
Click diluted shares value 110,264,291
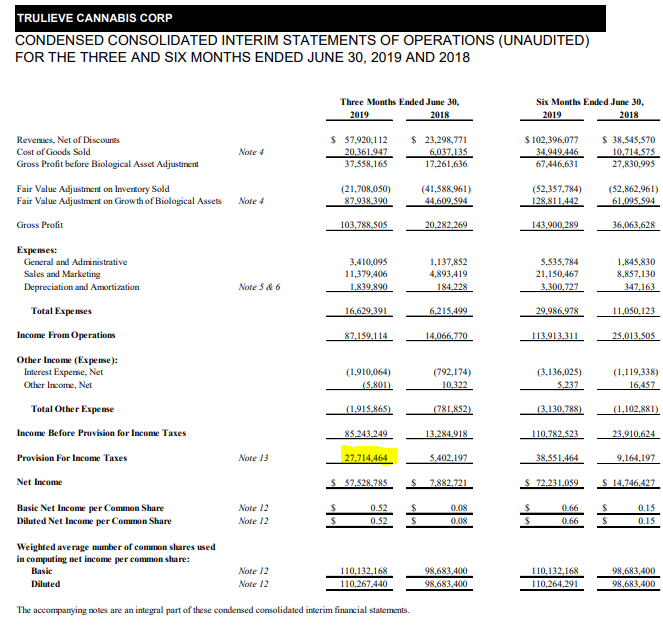tap(555, 584)
